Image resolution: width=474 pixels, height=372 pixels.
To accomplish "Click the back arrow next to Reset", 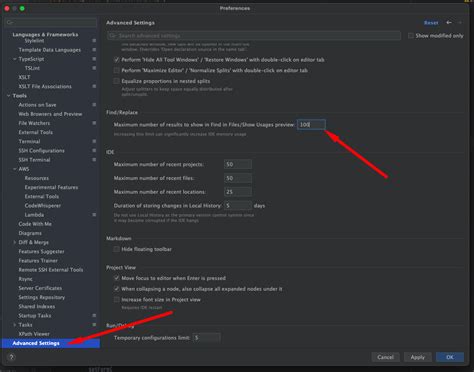I will 449,22.
